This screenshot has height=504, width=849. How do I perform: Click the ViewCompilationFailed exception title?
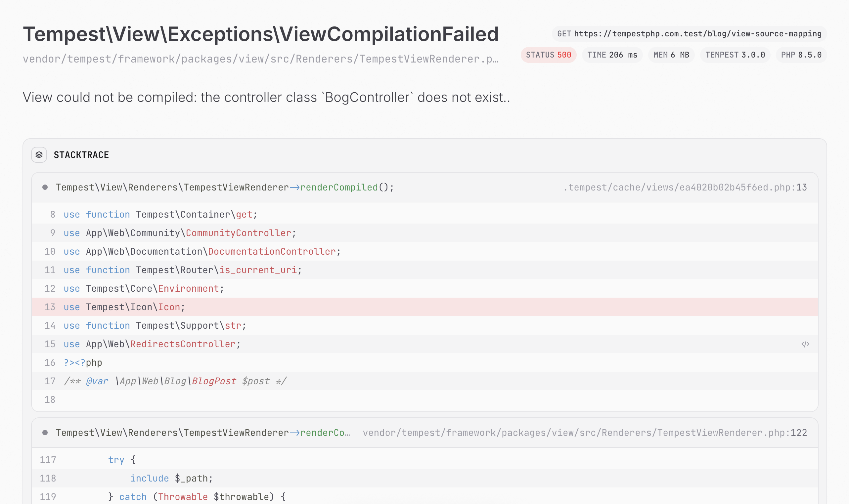[261, 34]
